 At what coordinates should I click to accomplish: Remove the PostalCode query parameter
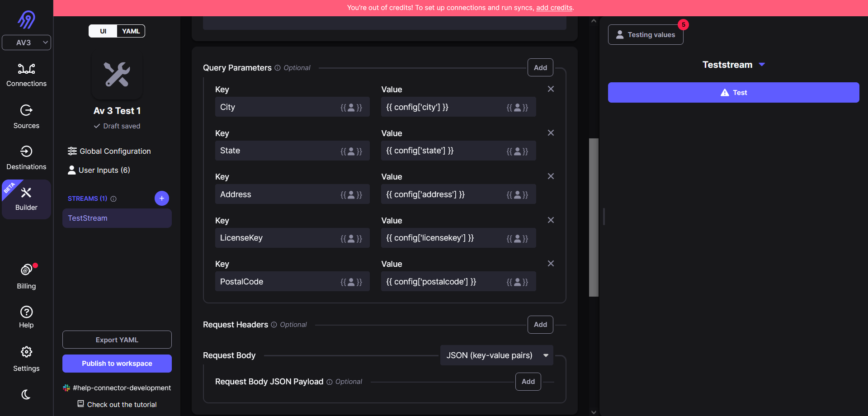(551, 264)
